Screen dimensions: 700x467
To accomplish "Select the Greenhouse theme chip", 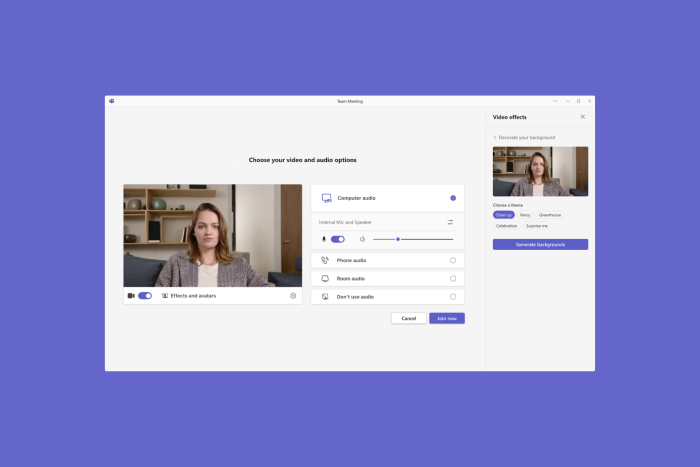I will [550, 215].
